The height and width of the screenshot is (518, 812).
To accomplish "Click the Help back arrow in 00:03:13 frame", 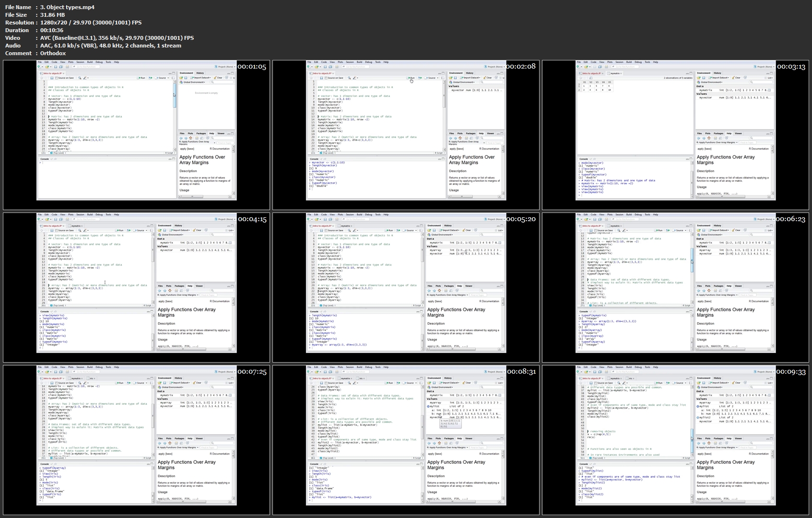I will (x=698, y=138).
